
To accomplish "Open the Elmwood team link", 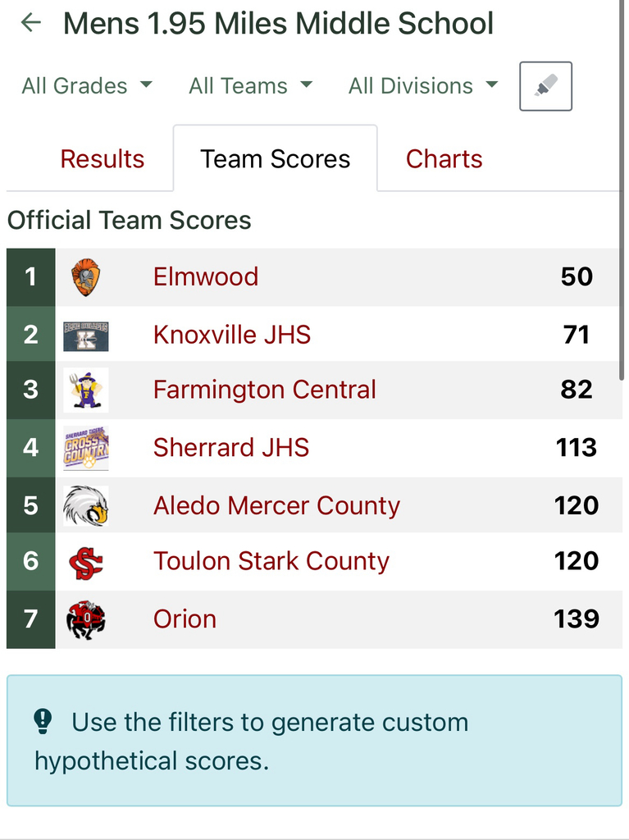I will pyautogui.click(x=206, y=277).
